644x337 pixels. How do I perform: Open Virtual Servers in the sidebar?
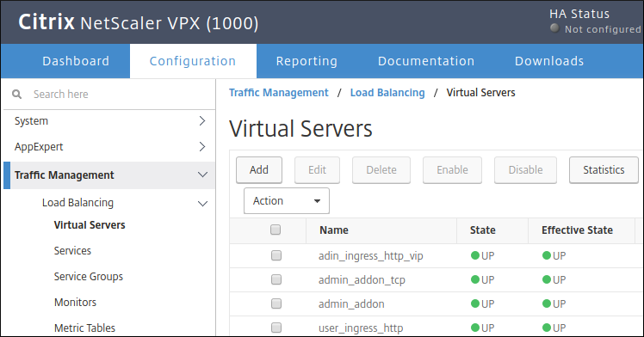90,225
